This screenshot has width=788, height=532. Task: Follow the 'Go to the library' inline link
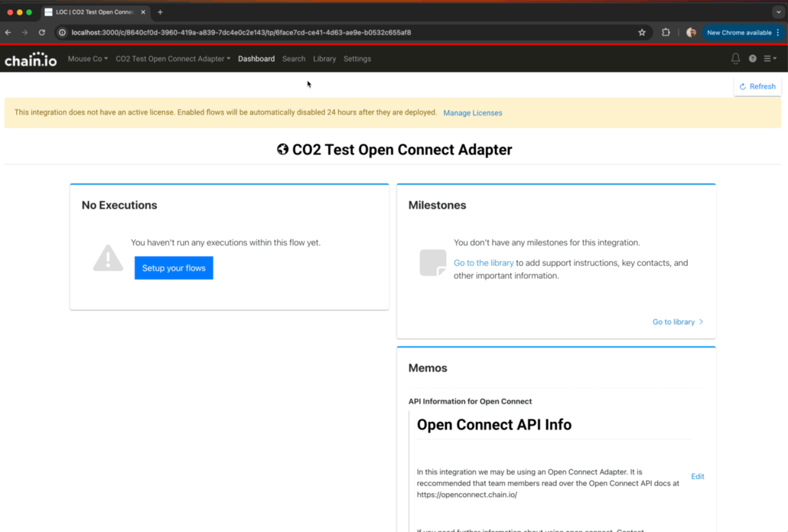pos(484,263)
